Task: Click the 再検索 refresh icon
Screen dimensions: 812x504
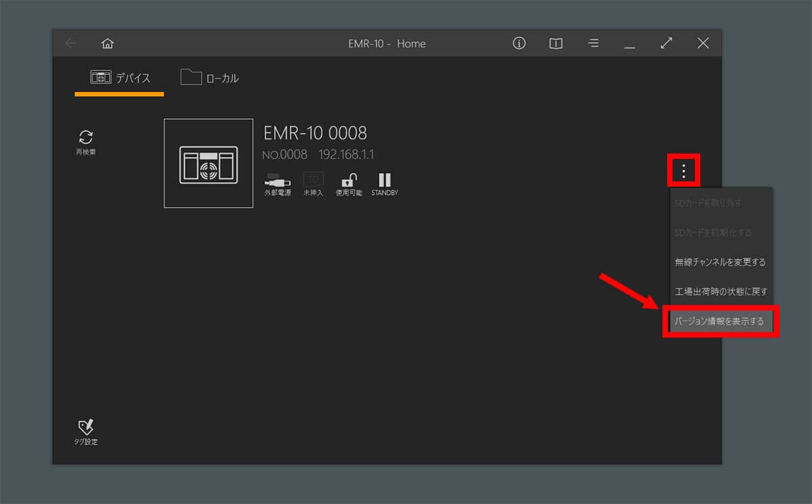Action: pyautogui.click(x=86, y=138)
